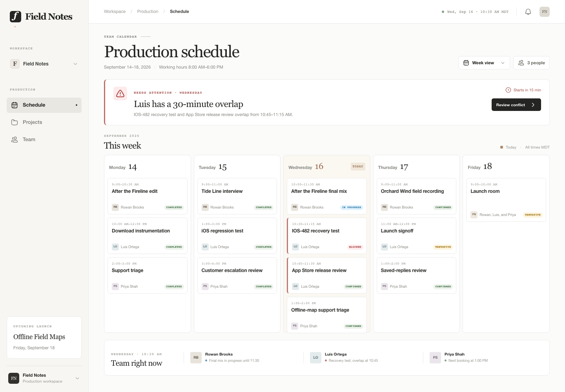Viewport: 565px width, 392px height.
Task: Click the people icon beside Team
Action: pos(15,140)
